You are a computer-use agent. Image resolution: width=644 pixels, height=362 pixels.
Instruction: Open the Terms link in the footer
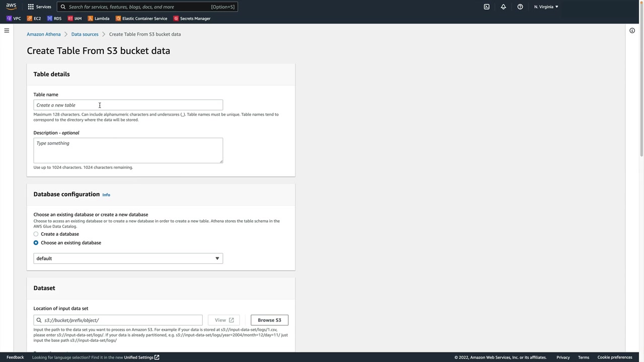(584, 357)
